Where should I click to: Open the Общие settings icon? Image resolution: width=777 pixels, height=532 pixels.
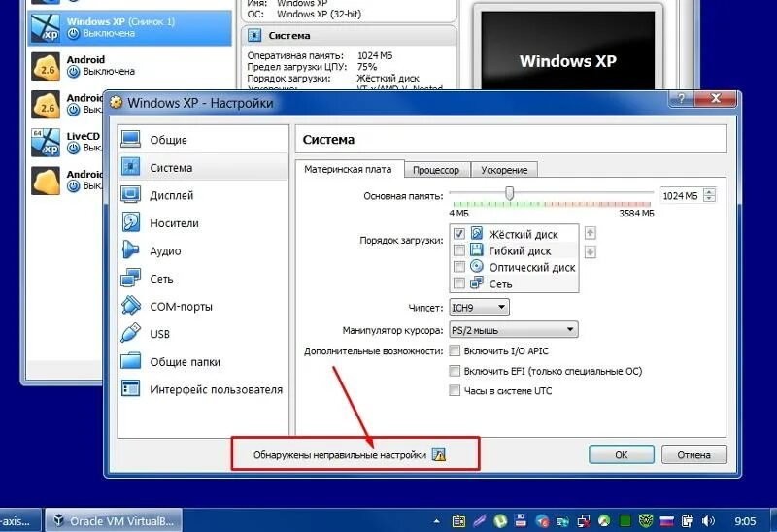pyautogui.click(x=131, y=139)
